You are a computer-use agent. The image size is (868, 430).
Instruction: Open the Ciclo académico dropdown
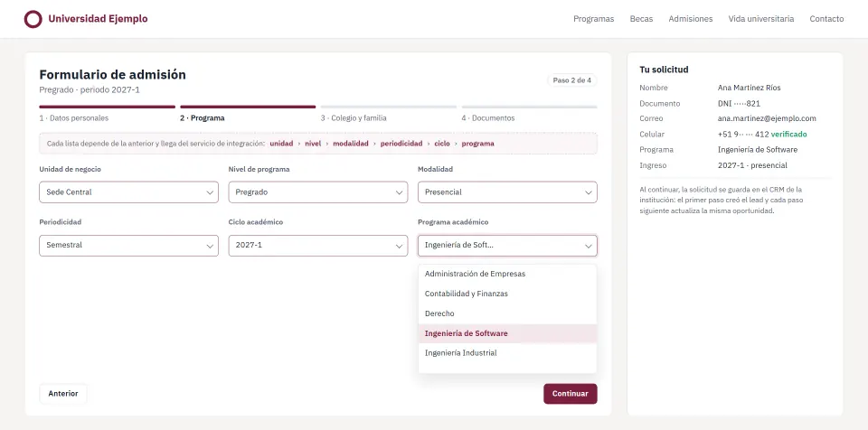(318, 245)
